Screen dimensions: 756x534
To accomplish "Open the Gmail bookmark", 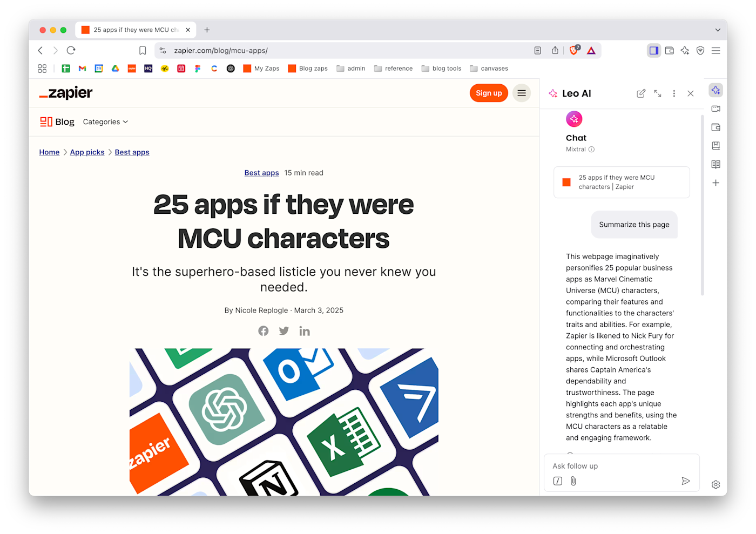I will pyautogui.click(x=83, y=69).
